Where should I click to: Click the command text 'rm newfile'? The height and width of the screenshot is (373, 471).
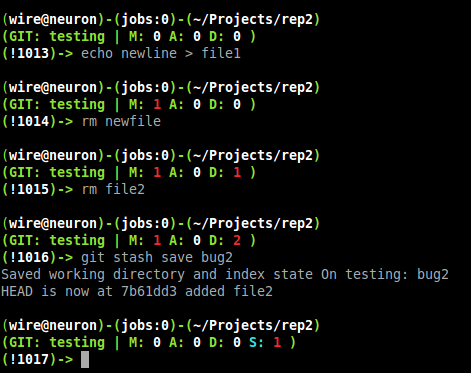(x=121, y=121)
